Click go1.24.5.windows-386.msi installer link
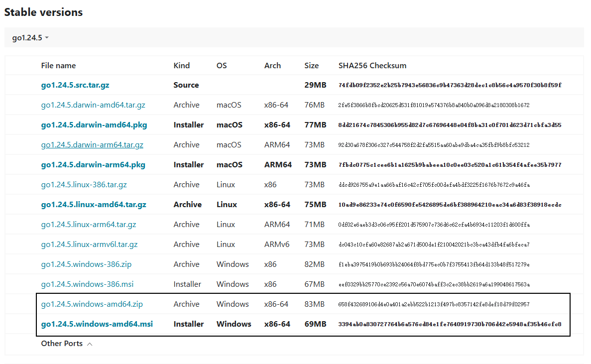 87,284
